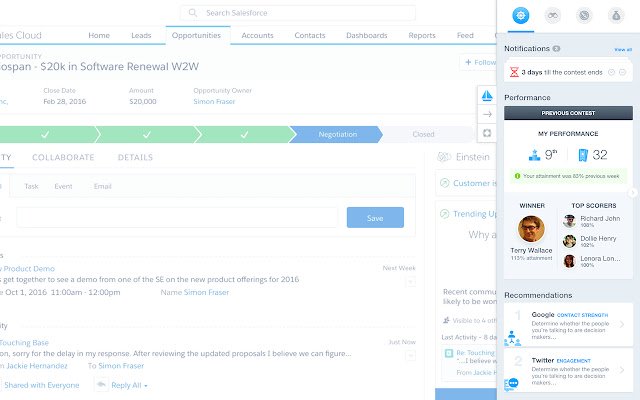Click the activity subject text field
Screen dimensions: 640x400
pyautogui.click(x=177, y=218)
